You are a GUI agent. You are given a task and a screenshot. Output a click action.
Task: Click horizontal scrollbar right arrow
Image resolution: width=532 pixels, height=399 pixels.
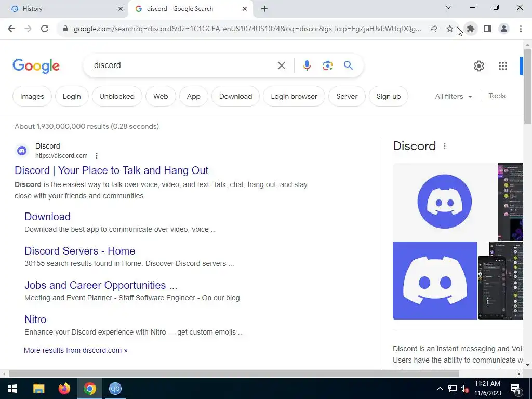(x=519, y=374)
